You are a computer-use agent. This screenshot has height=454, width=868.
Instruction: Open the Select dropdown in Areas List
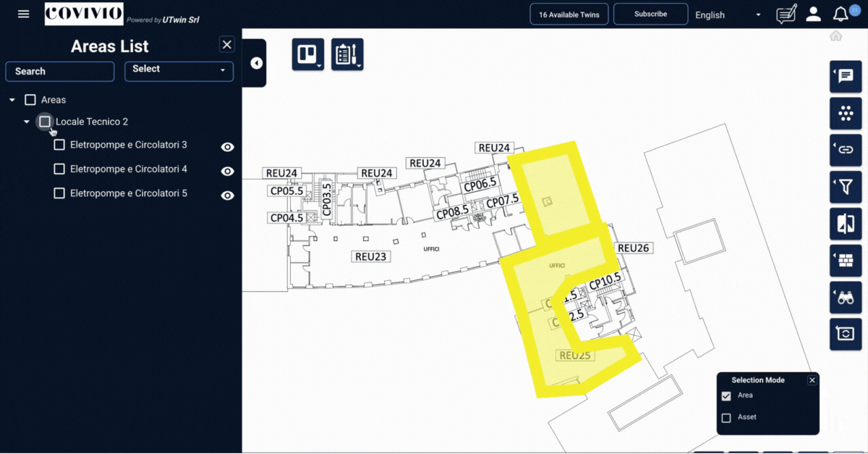point(179,70)
